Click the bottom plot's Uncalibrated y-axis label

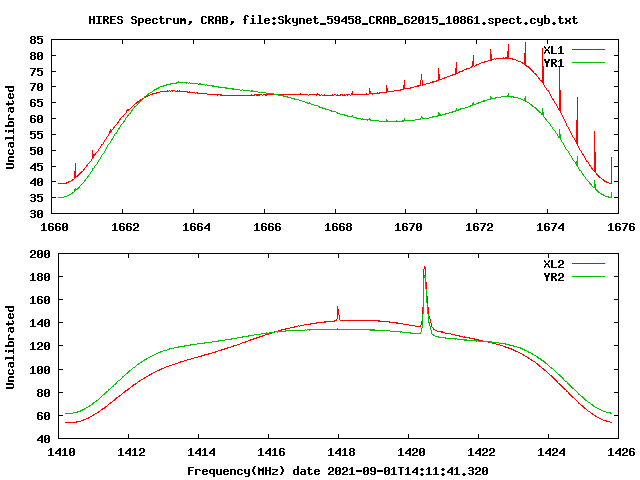pos(10,347)
